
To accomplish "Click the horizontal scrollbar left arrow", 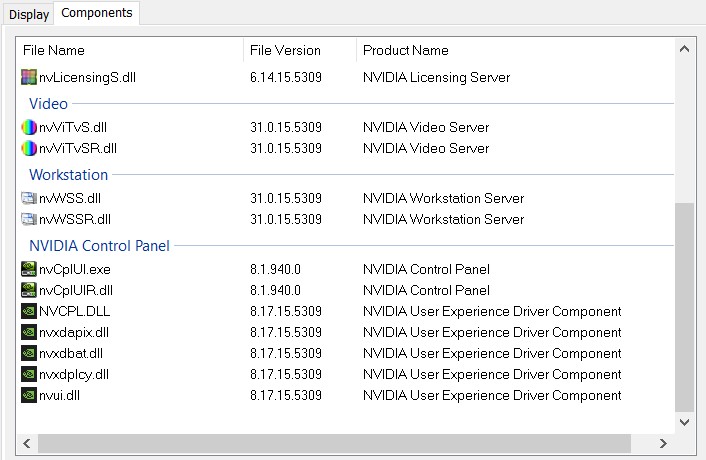I will [27, 443].
